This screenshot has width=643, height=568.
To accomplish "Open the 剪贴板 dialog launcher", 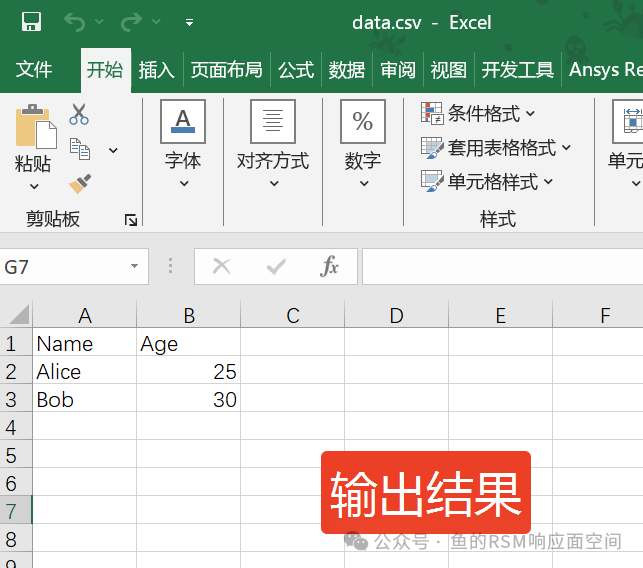I will [x=131, y=220].
